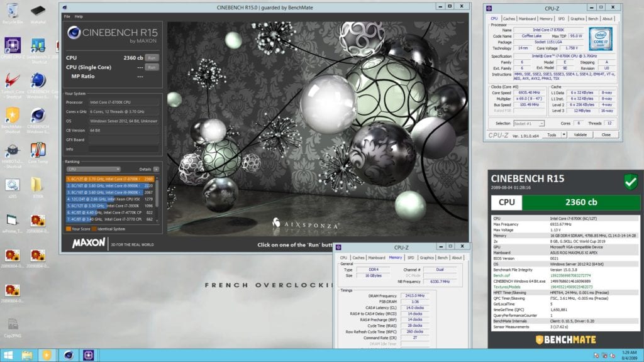Click the Core Speed value 6935.40 MHz
The height and width of the screenshot is (362, 644).
[529, 93]
